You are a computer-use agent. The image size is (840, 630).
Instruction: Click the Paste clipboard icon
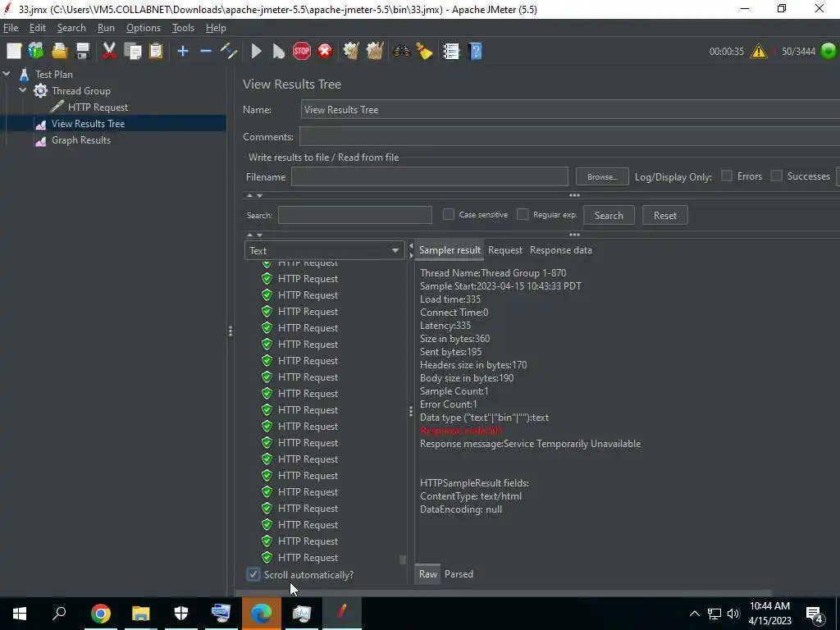[x=155, y=52]
